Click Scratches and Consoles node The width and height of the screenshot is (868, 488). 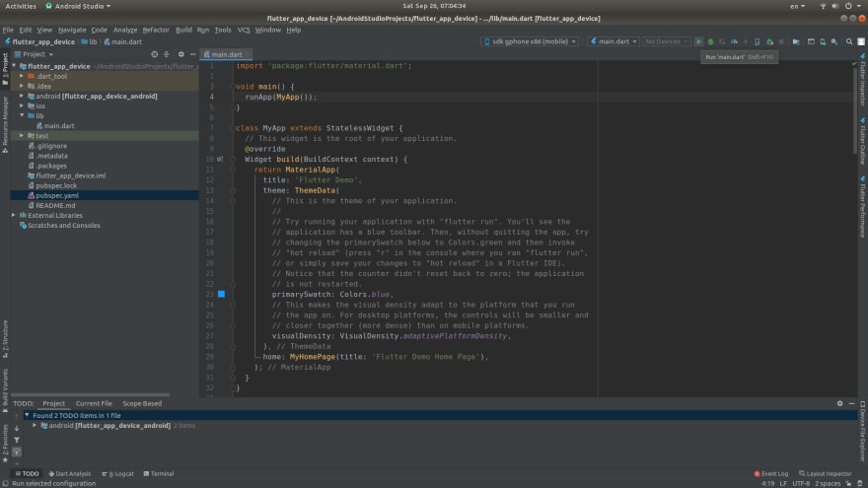[64, 226]
